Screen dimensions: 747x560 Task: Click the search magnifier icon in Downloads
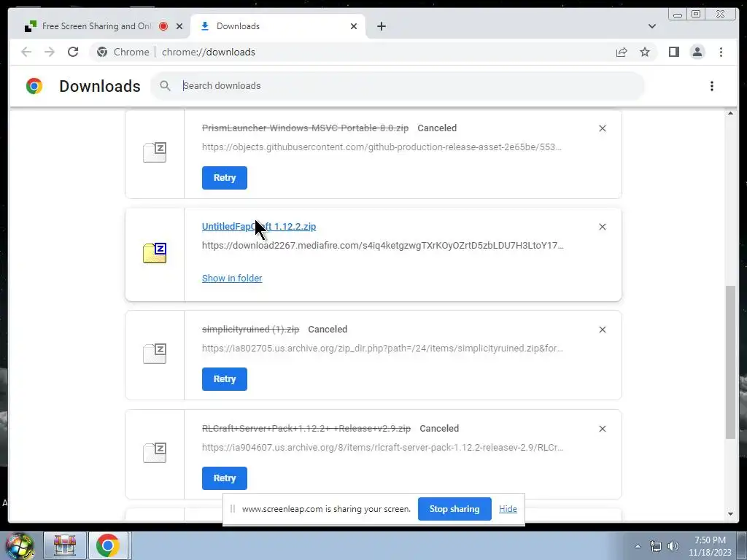click(x=165, y=86)
